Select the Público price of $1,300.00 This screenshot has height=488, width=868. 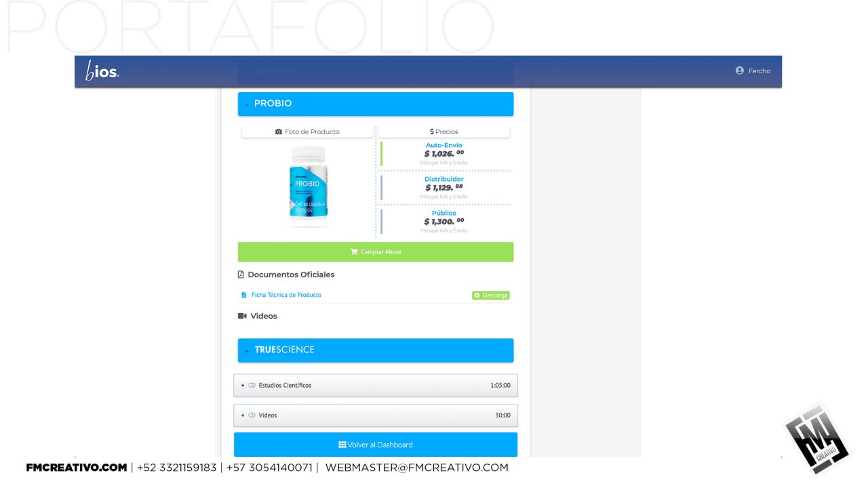[444, 222]
